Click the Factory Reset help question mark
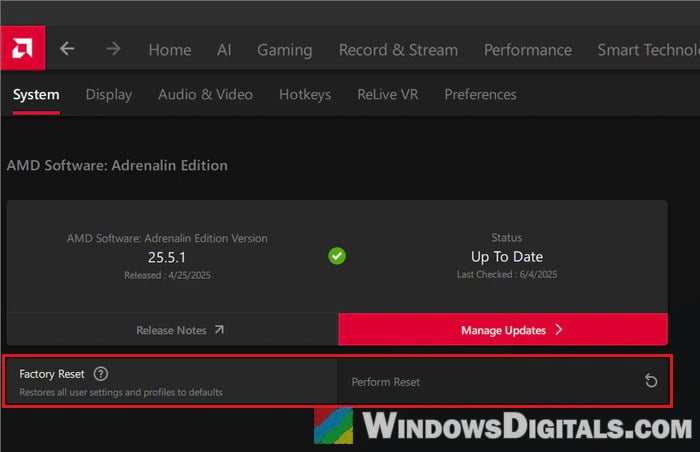This screenshot has width=700, height=452. click(101, 373)
